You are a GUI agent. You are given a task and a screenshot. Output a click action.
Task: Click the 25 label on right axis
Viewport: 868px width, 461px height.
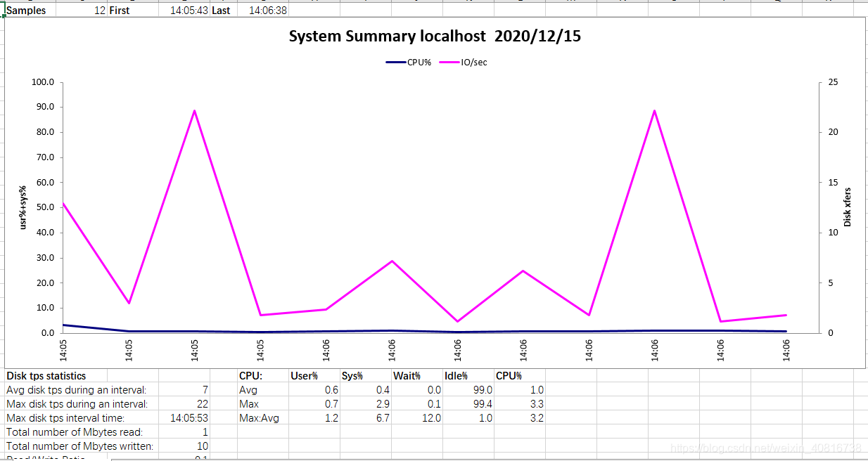click(834, 82)
